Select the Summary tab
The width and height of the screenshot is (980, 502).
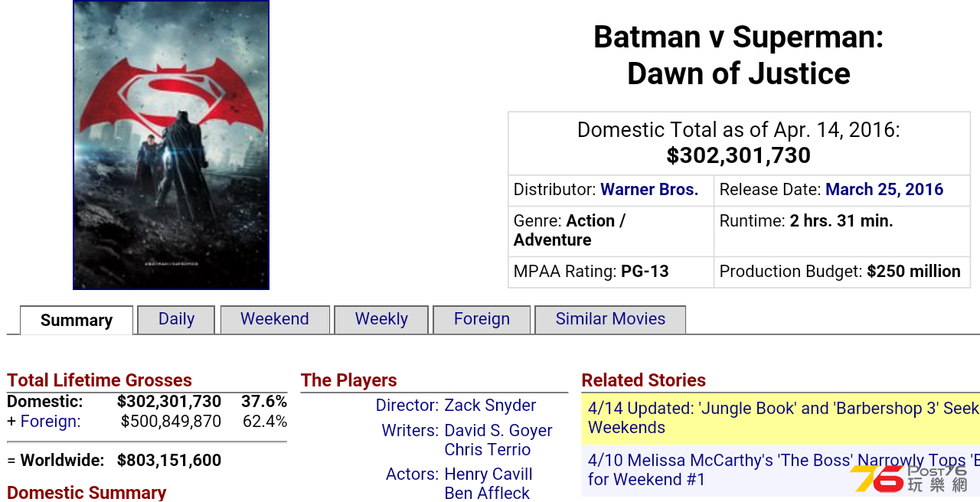[x=77, y=320]
